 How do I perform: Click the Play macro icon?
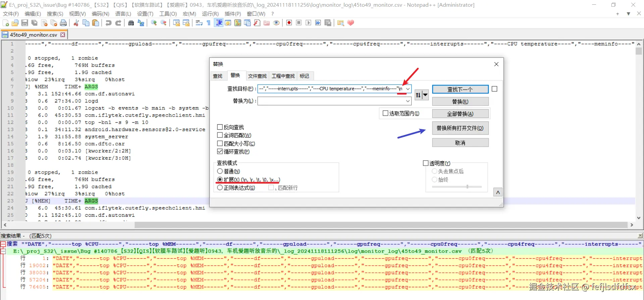point(309,23)
